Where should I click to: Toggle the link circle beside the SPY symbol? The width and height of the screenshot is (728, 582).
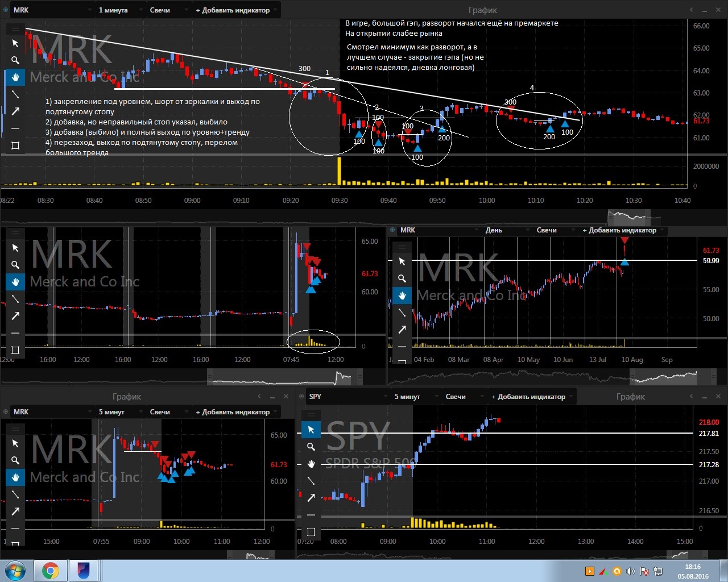301,397
